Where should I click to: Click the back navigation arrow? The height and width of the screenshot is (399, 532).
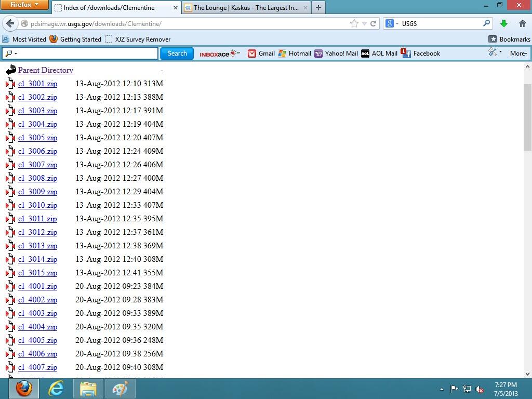[10, 23]
